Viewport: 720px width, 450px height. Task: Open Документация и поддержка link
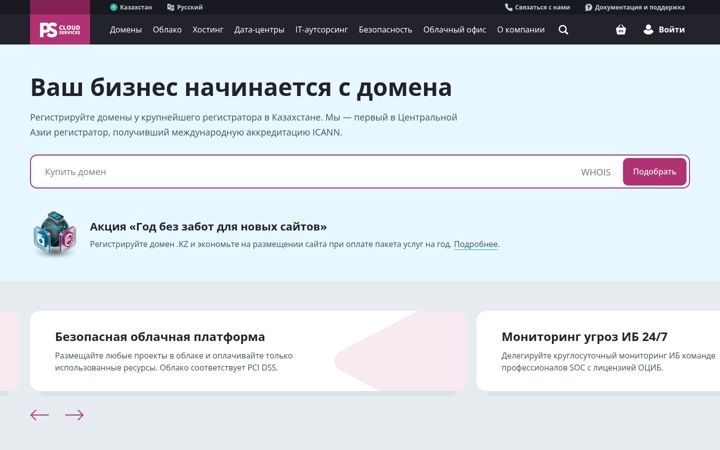(x=635, y=7)
